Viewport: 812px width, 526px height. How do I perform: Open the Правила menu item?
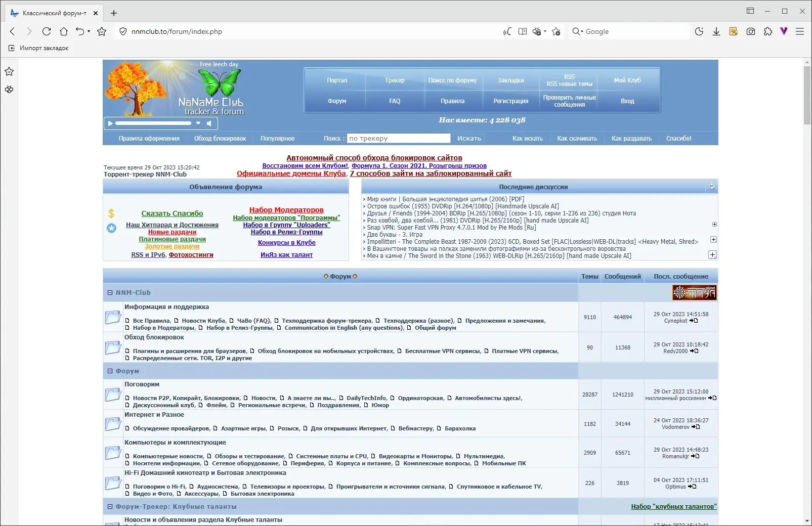(452, 101)
